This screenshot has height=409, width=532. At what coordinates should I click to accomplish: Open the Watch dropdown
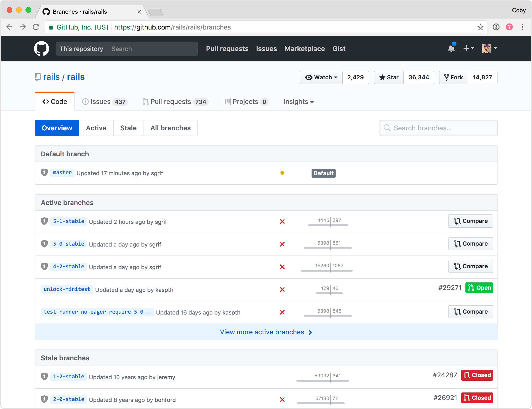321,77
